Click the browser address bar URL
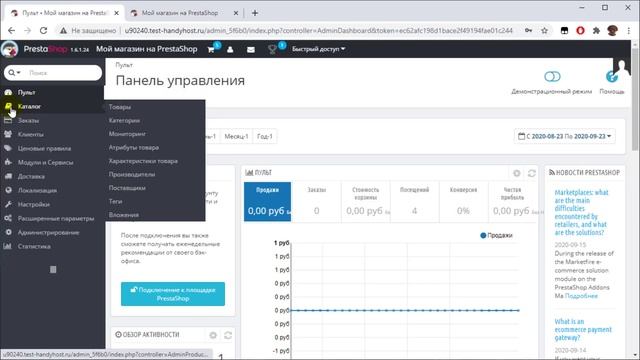 tap(318, 31)
